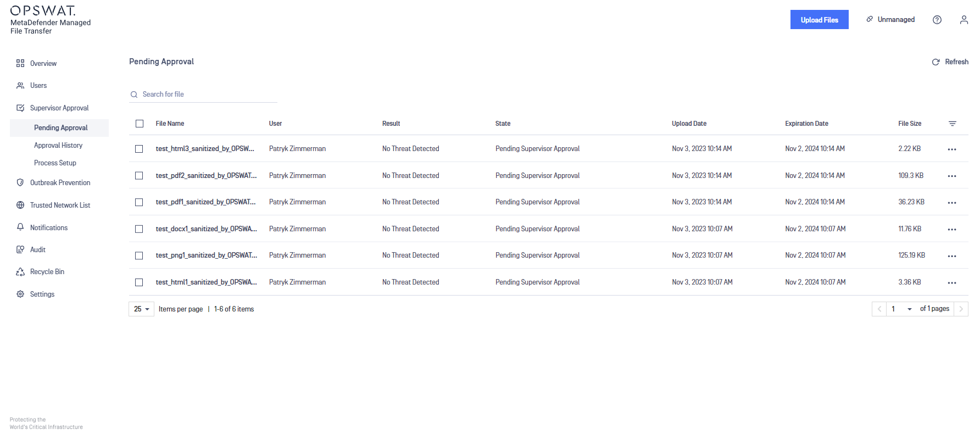Click the Trusted Network List globe icon
The image size is (980, 434).
pos(20,205)
